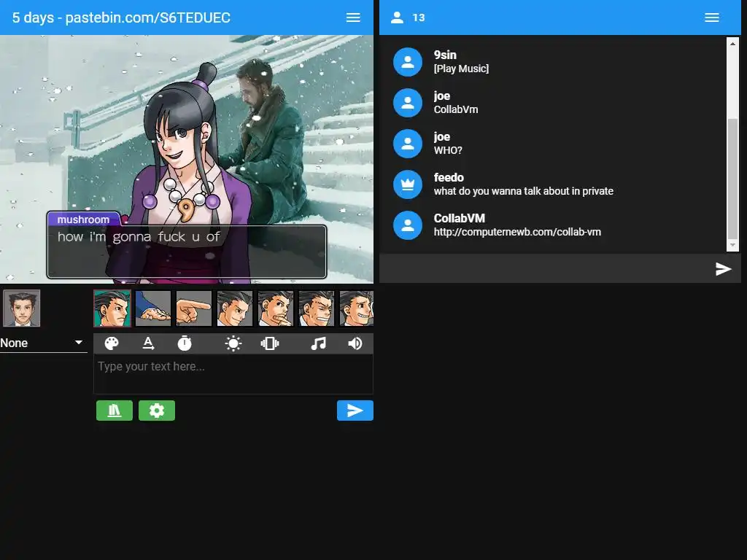Select the desk slam hand pose
The image size is (747, 560).
153,308
